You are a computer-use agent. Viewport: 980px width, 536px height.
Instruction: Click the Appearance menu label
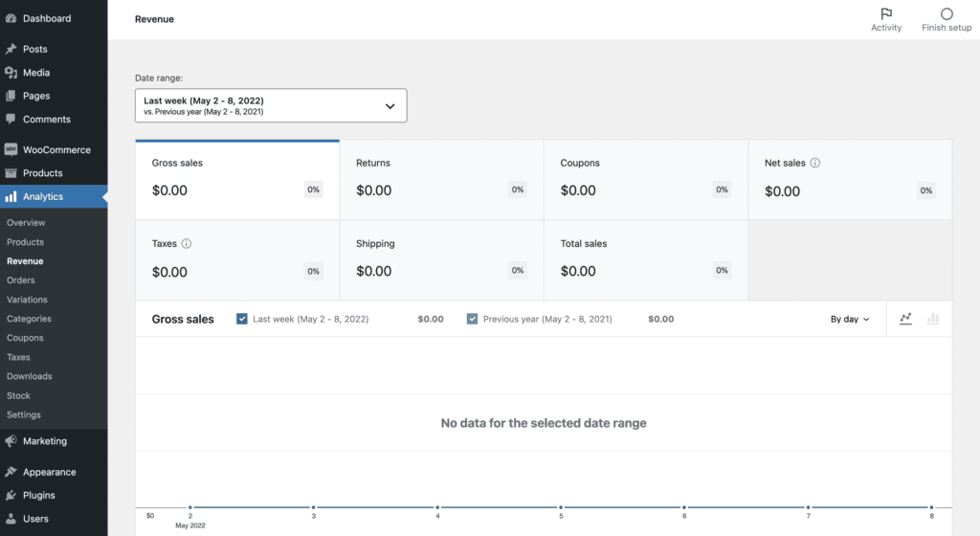(50, 472)
